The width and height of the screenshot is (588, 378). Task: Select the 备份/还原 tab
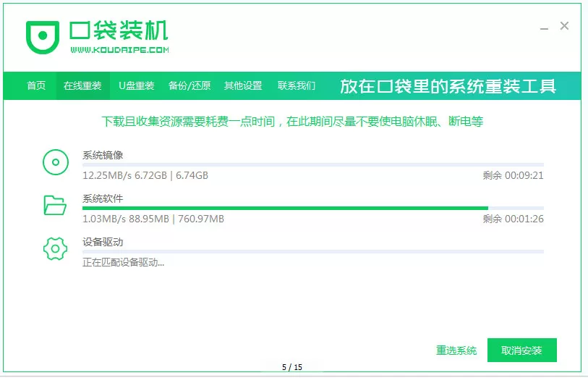[x=189, y=85]
